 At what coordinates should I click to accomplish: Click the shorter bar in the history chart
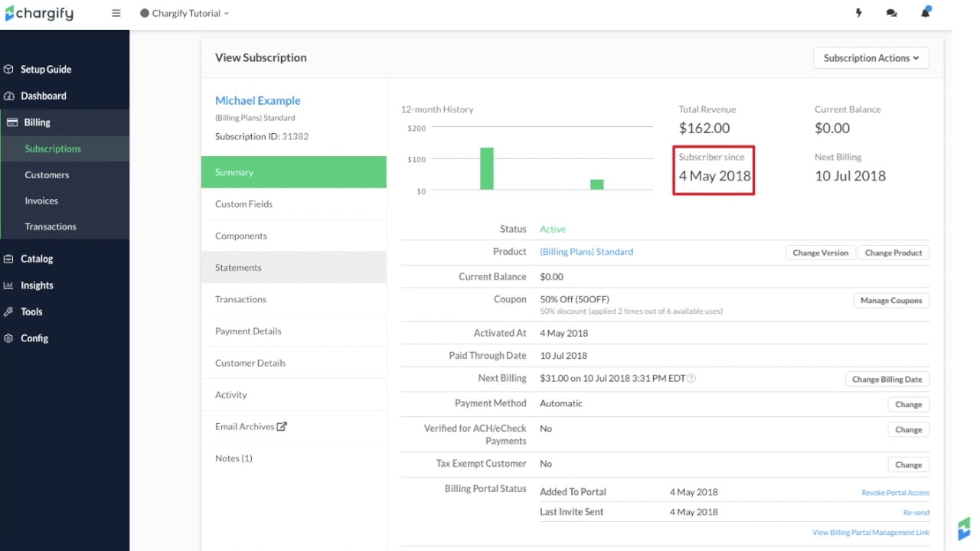point(596,184)
